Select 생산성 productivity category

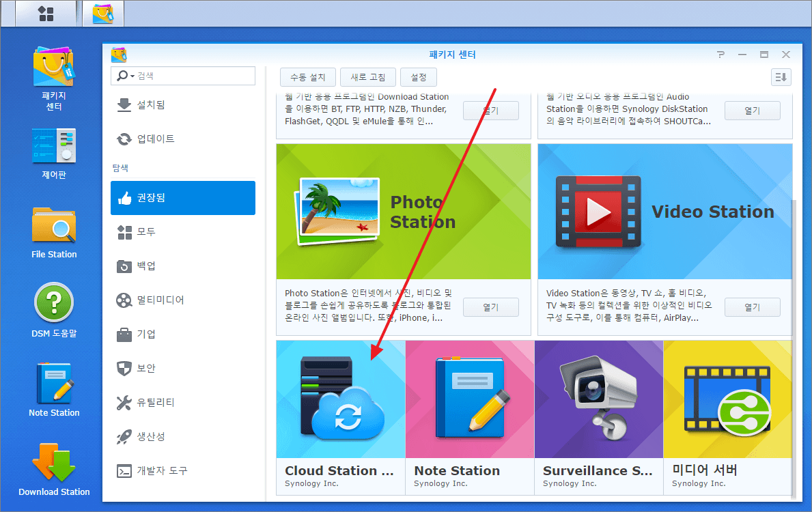pyautogui.click(x=183, y=436)
